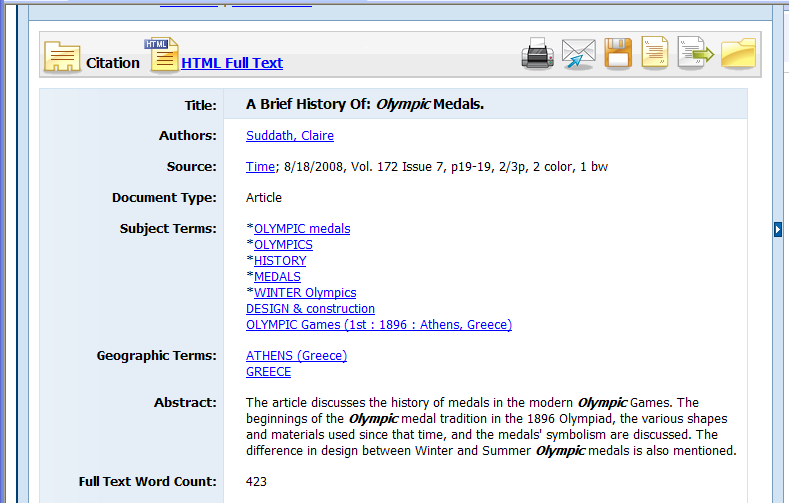
Task: Click the Abstract field label
Action: (x=185, y=403)
